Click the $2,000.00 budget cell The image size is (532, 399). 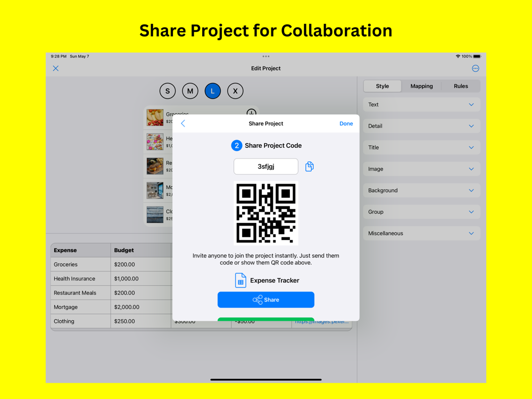point(141,307)
